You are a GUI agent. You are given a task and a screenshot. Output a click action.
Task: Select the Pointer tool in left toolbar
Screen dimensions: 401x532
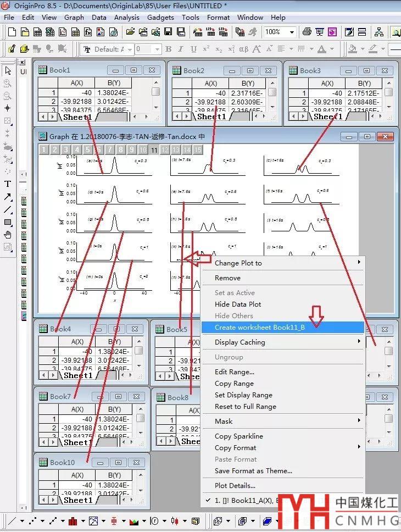point(8,71)
